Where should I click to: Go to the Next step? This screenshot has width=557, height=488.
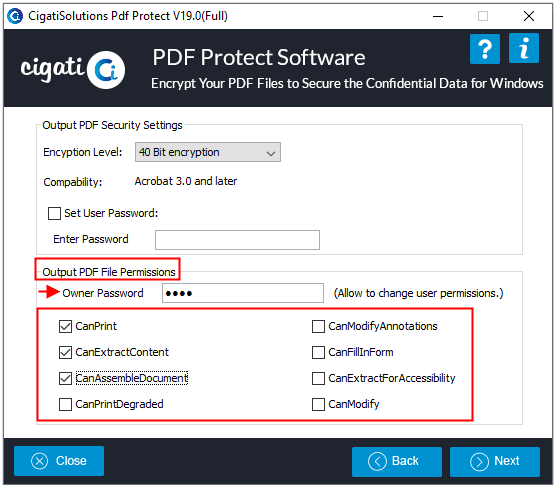tap(495, 461)
